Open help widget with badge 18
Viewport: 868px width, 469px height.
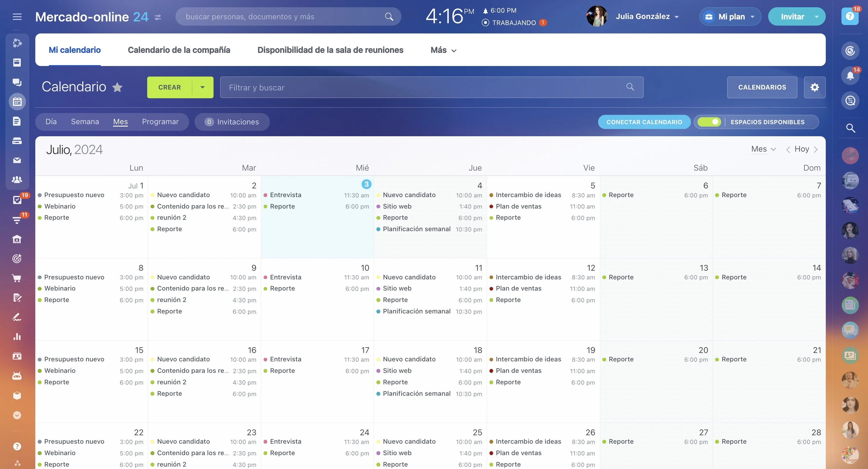coord(850,16)
